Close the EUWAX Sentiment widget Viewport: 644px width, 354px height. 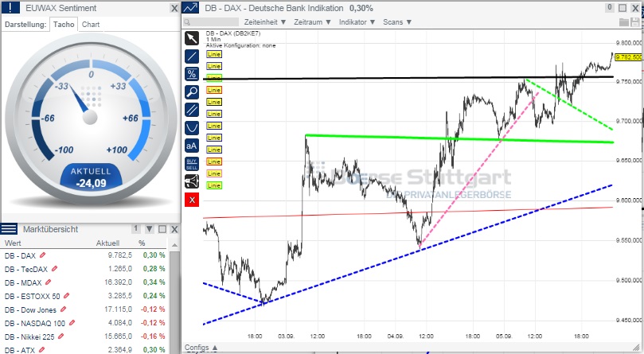174,8
